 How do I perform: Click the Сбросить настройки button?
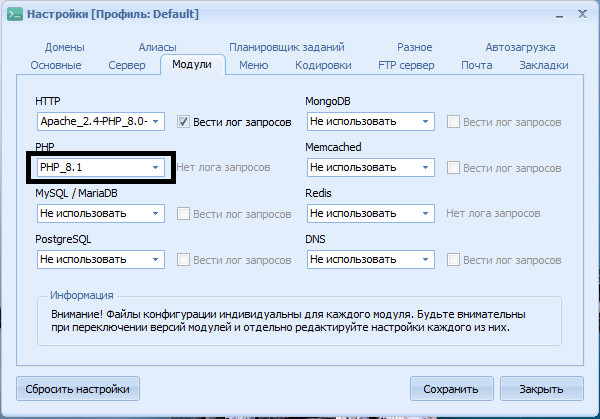78,388
